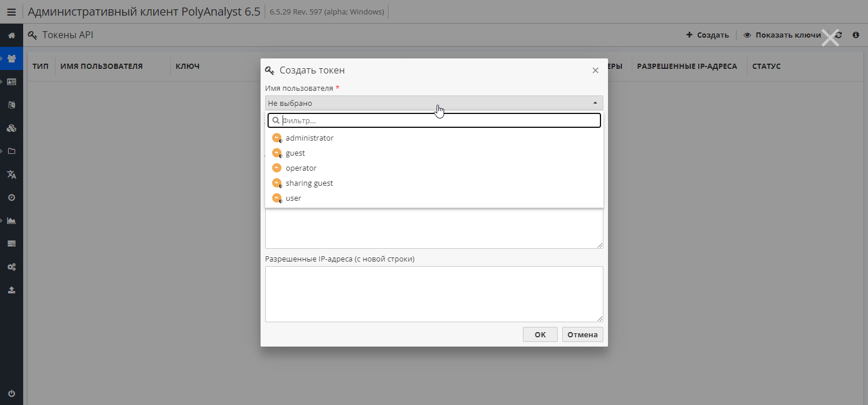Close the Создать токен dialog

(x=595, y=70)
